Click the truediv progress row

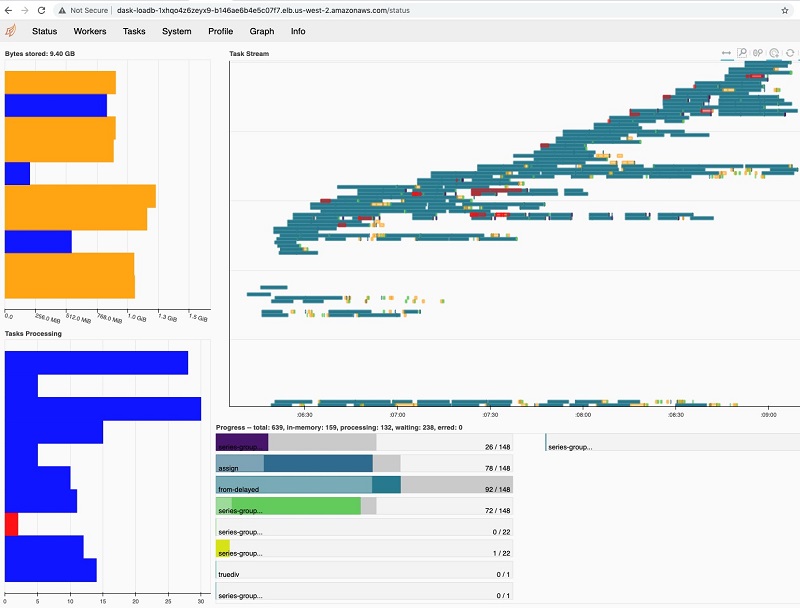tap(364, 570)
